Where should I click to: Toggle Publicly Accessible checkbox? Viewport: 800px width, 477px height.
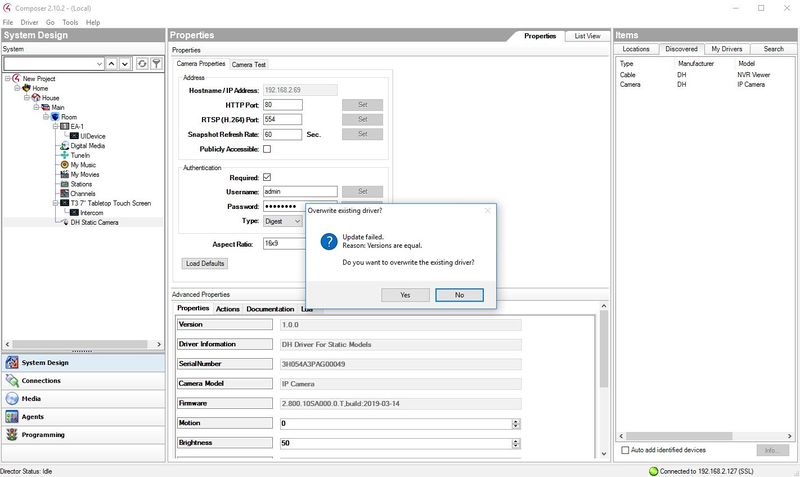tap(267, 149)
